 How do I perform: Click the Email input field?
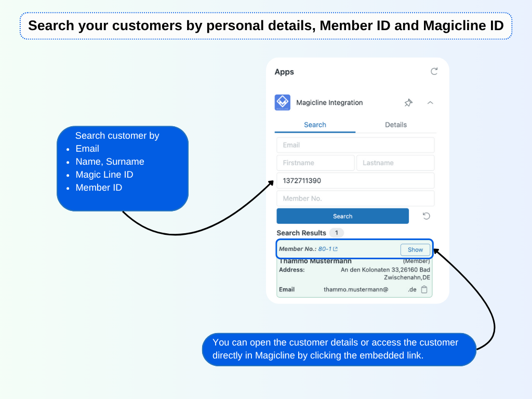click(355, 145)
